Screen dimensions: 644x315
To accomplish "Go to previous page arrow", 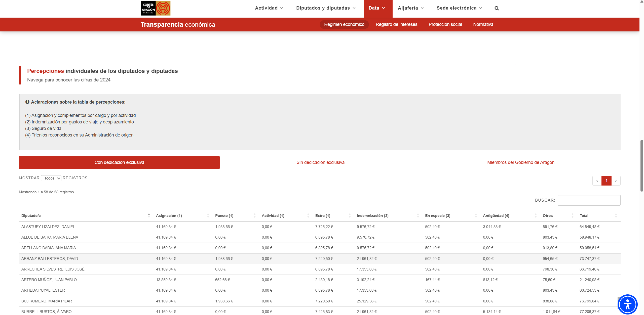I will tap(597, 181).
